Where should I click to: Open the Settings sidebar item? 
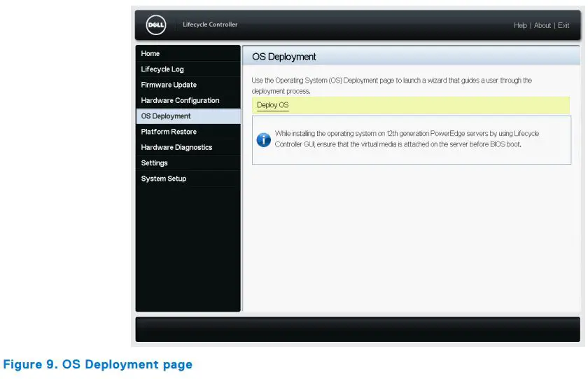tap(188, 163)
